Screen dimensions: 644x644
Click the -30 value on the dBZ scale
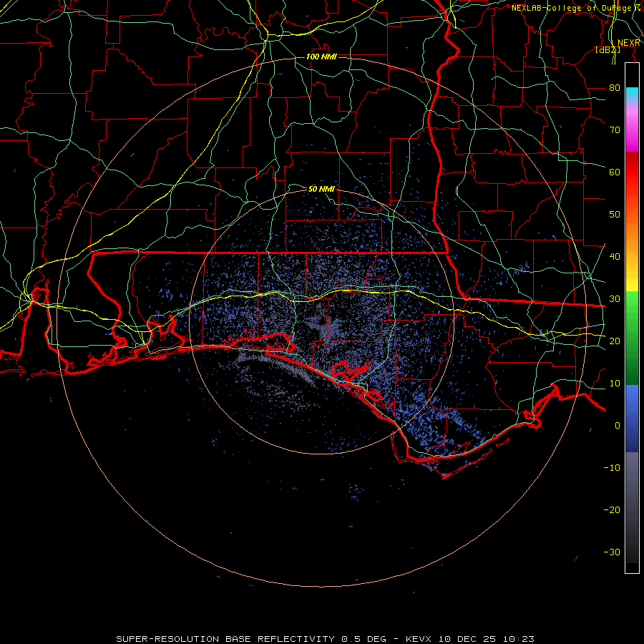click(612, 552)
